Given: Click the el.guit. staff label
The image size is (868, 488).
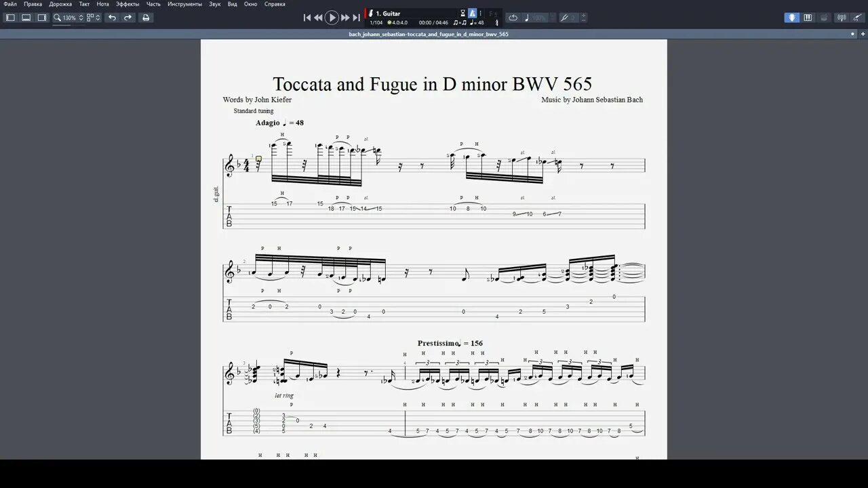Looking at the screenshot, I should point(216,195).
